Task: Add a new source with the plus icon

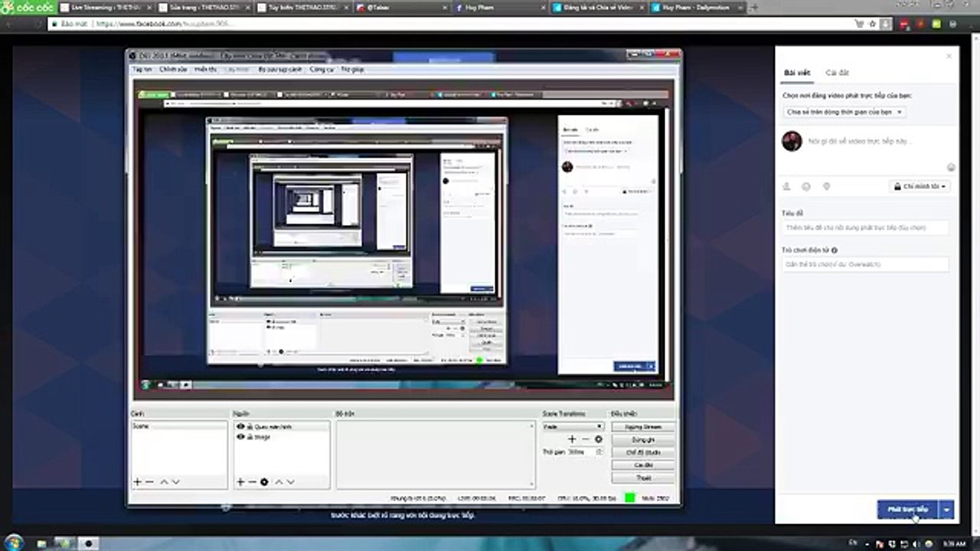Action: coord(240,482)
